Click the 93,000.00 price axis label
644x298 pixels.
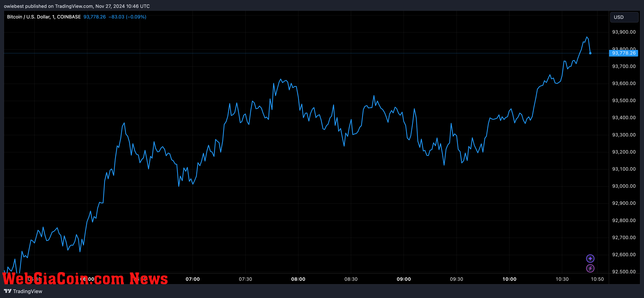(624, 186)
